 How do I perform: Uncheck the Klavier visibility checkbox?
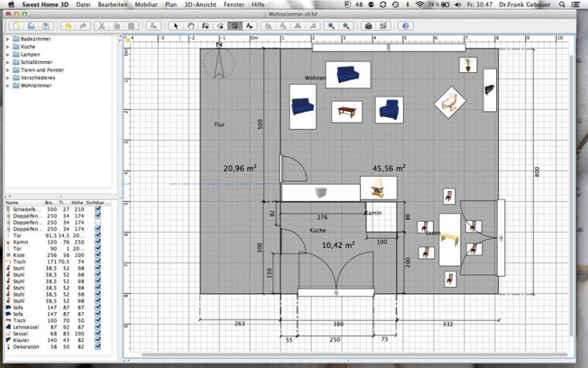point(98,339)
